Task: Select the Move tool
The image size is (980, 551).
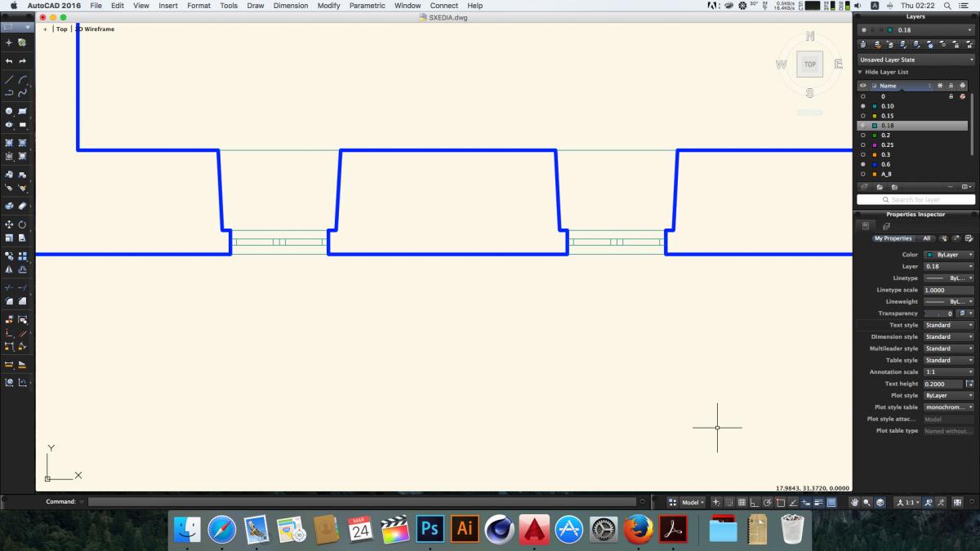Action: tap(9, 224)
